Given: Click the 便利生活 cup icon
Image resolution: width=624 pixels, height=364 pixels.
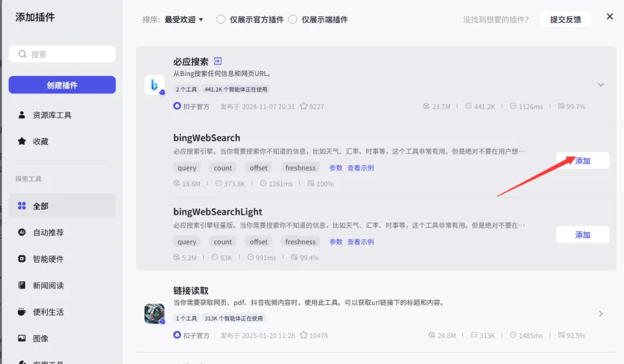Looking at the screenshot, I should coord(22,312).
